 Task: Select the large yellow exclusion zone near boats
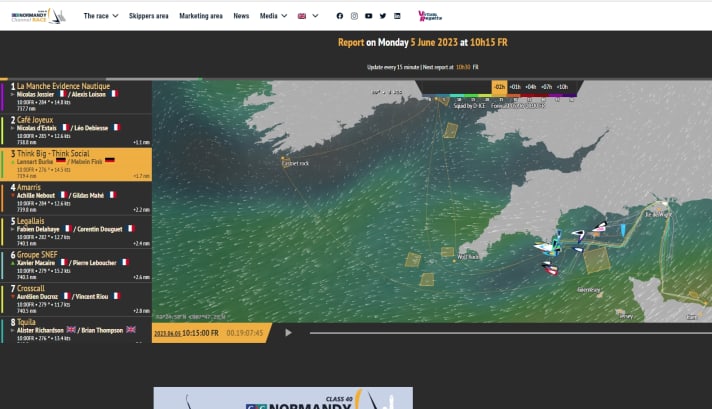596,260
